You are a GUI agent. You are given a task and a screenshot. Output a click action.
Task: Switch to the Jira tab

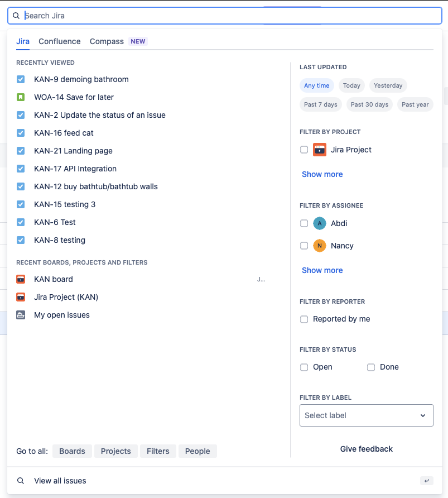tap(23, 41)
